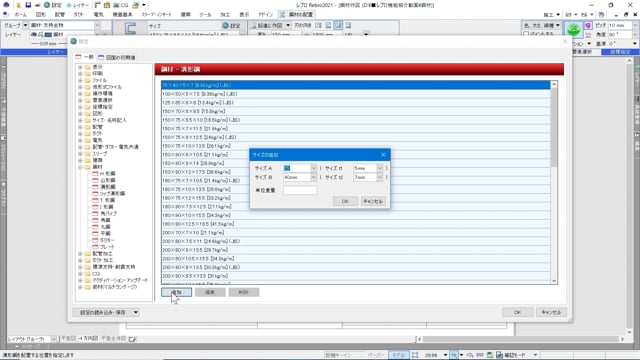Switch to 一般 tab in settings dialog

[x=84, y=57]
